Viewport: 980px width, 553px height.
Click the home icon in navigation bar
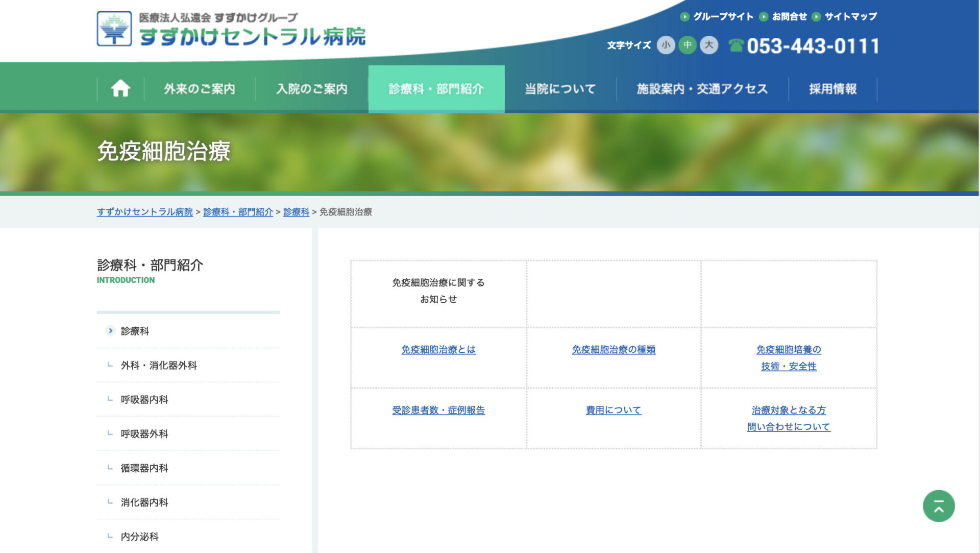click(120, 88)
